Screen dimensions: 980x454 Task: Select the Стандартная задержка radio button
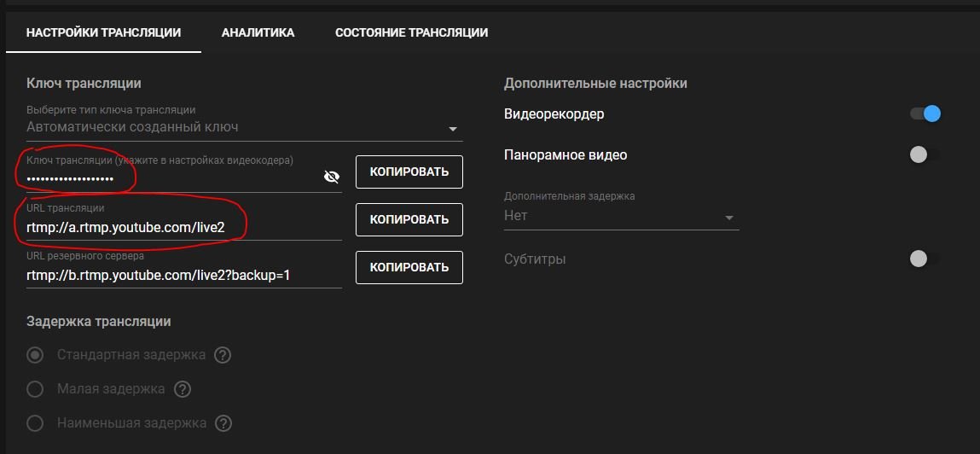[x=35, y=354]
